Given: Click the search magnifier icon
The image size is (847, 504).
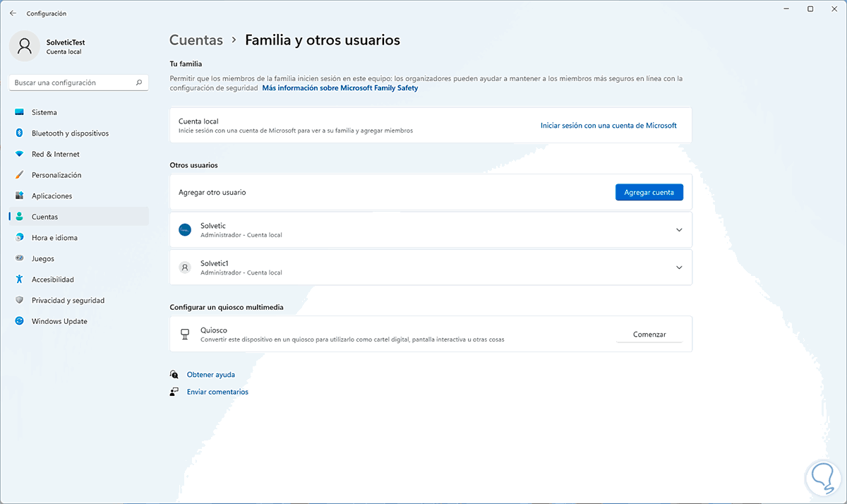Looking at the screenshot, I should click(x=139, y=83).
